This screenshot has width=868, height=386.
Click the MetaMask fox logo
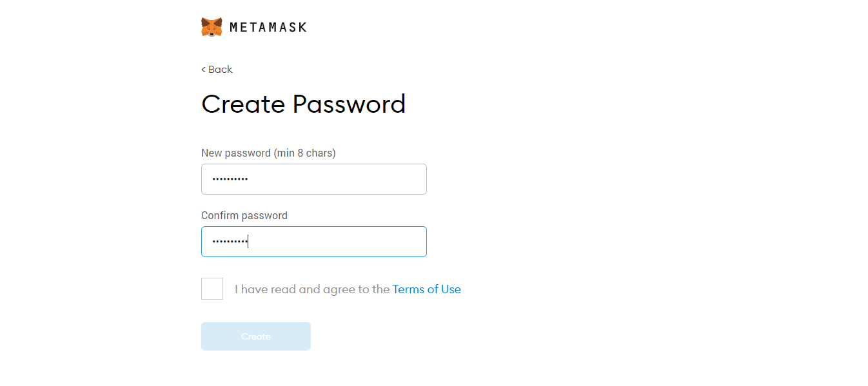coord(212,27)
